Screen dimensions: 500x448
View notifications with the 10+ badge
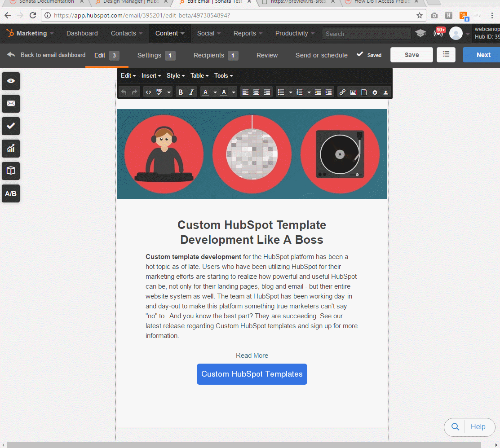point(439,32)
